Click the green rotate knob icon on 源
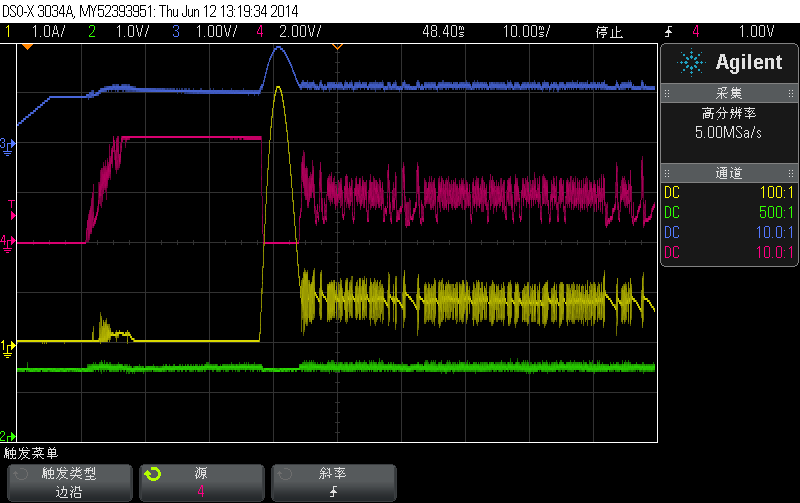 (153, 474)
